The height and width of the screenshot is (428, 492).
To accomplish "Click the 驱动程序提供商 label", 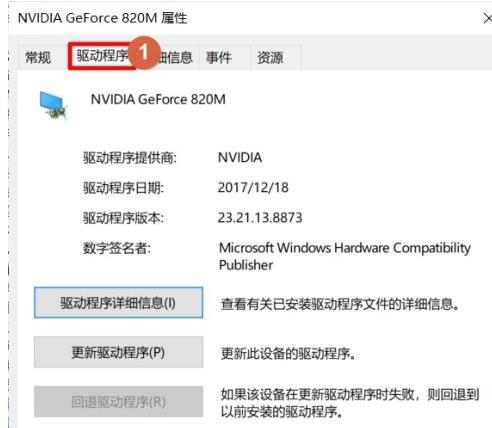I will 130,158.
